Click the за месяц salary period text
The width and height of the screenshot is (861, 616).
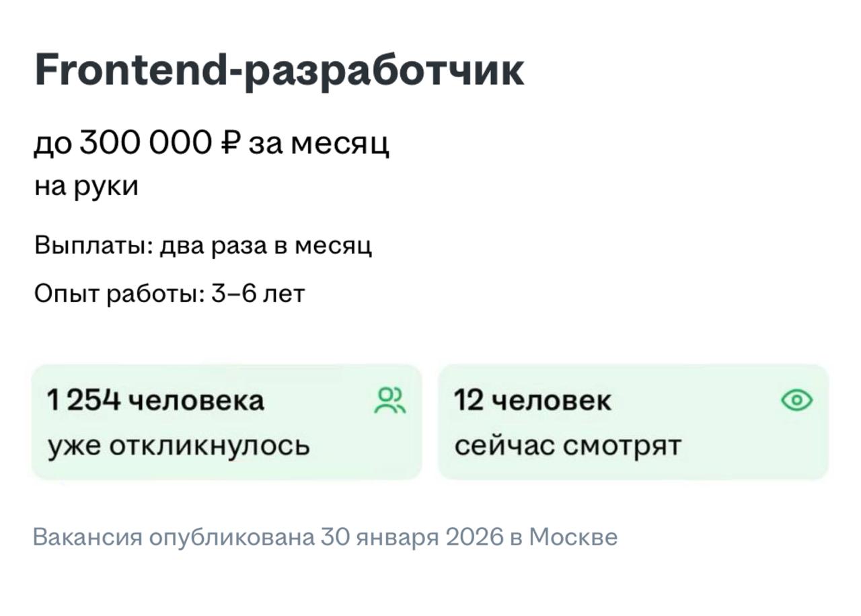pyautogui.click(x=319, y=143)
